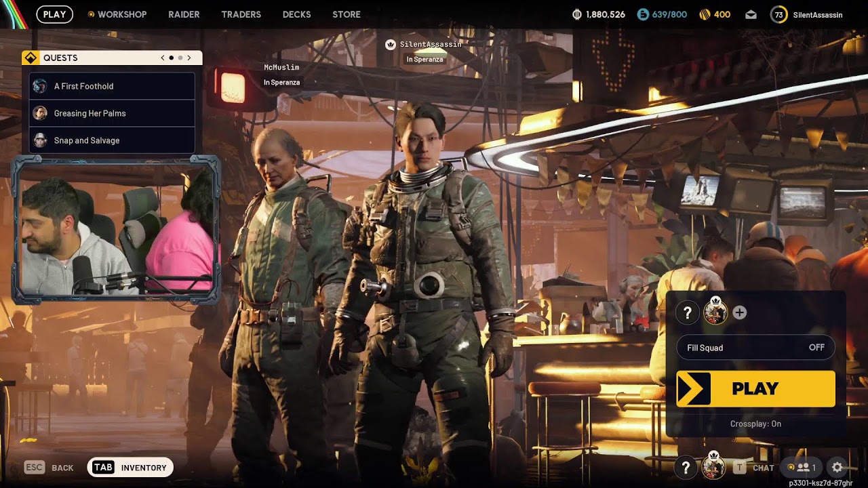Click the large yellow Play button
The height and width of the screenshot is (488, 868).
(755, 388)
